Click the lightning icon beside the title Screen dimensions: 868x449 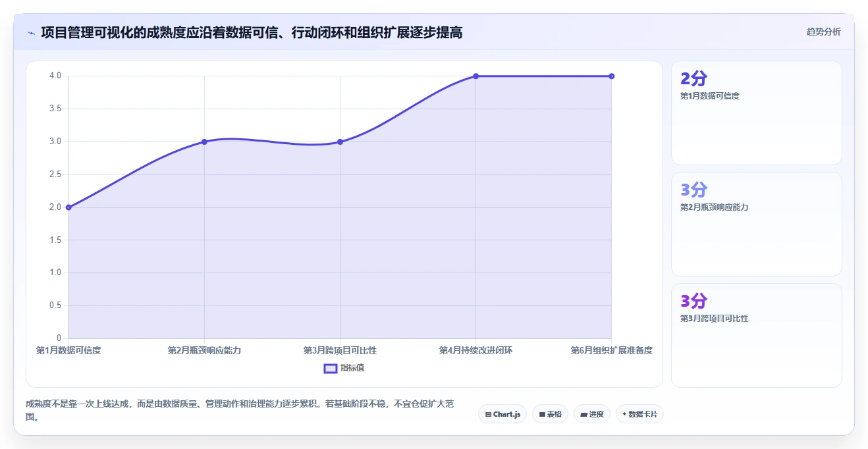click(31, 32)
